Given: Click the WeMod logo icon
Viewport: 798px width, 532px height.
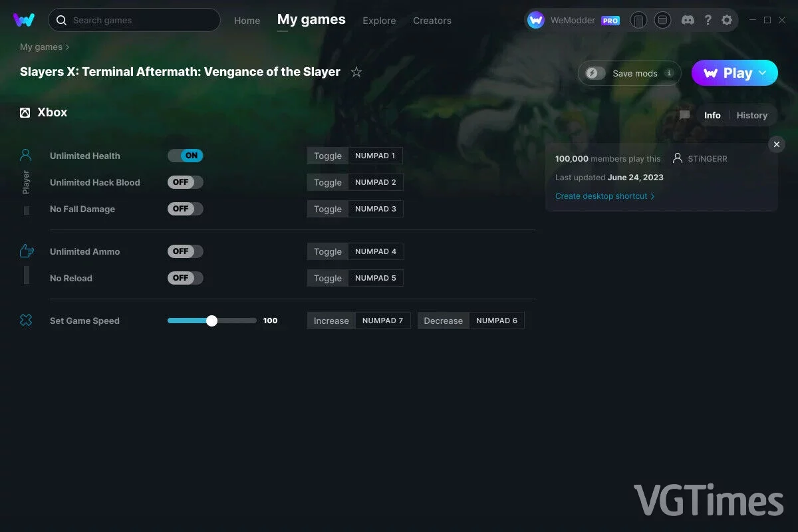Looking at the screenshot, I should pos(24,20).
